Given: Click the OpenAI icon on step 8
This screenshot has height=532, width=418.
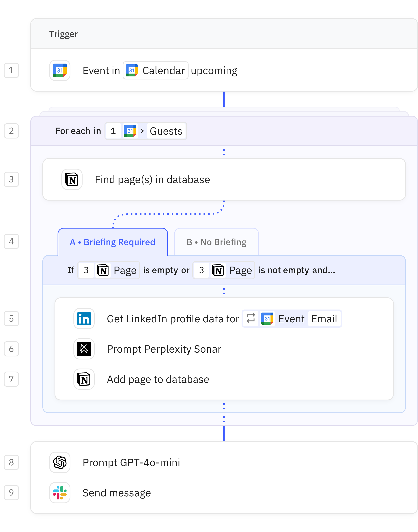Looking at the screenshot, I should click(x=60, y=462).
